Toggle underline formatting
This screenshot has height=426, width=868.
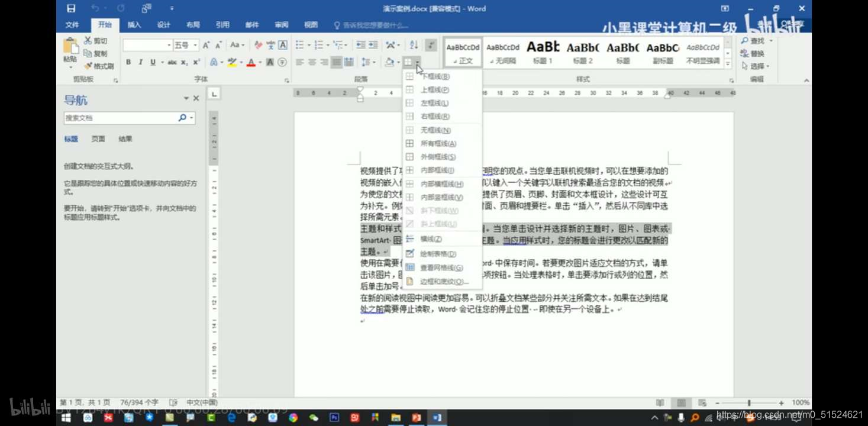153,62
